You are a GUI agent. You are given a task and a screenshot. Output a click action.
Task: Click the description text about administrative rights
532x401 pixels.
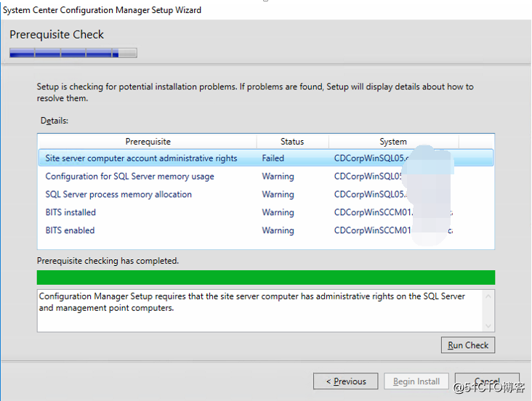tap(251, 302)
